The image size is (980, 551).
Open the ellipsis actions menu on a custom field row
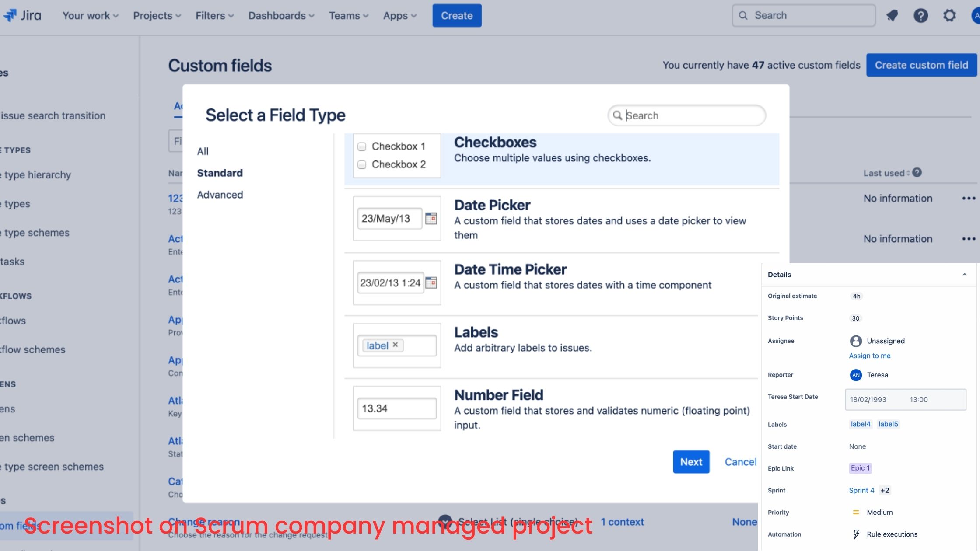(969, 198)
